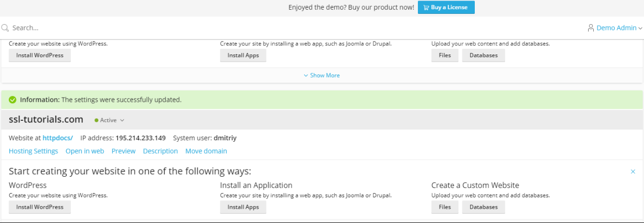Click Install Apps under ssl-tutorials.com

click(243, 207)
